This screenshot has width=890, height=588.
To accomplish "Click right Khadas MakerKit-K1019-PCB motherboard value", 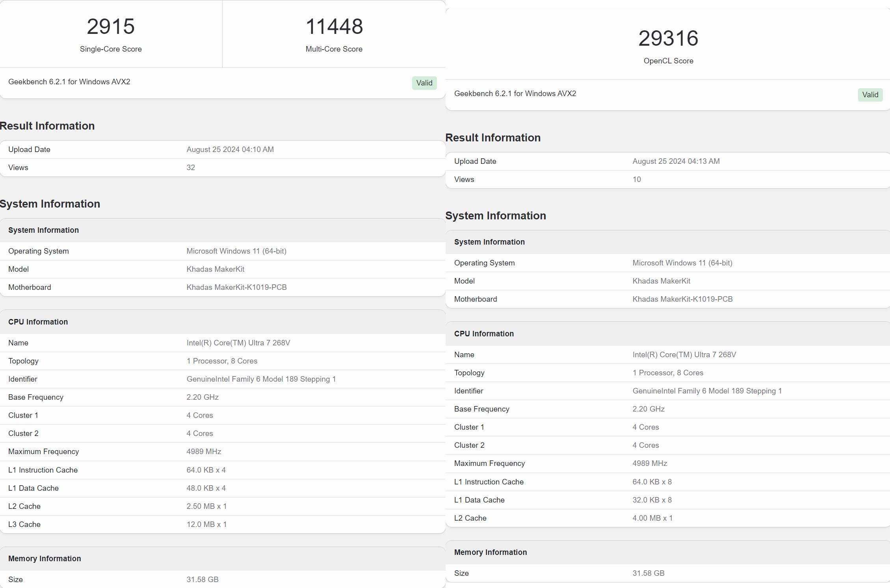I will [x=682, y=299].
